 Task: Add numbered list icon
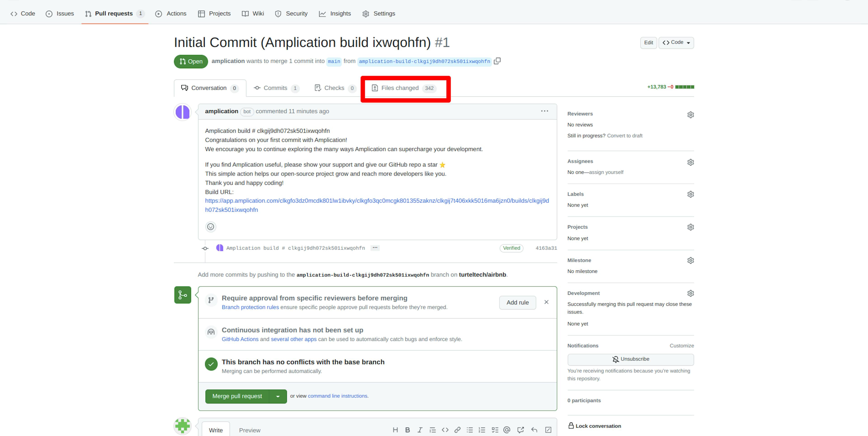[x=482, y=430]
